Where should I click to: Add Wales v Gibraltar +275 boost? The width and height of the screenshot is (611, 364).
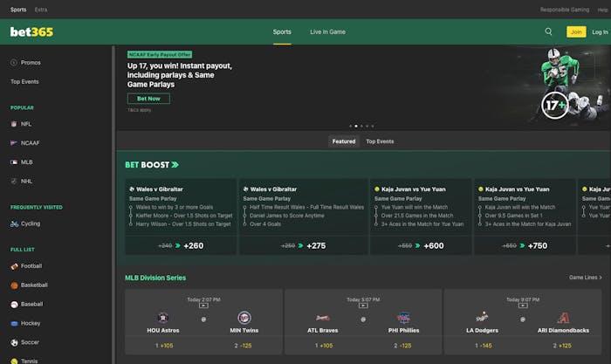coord(303,245)
